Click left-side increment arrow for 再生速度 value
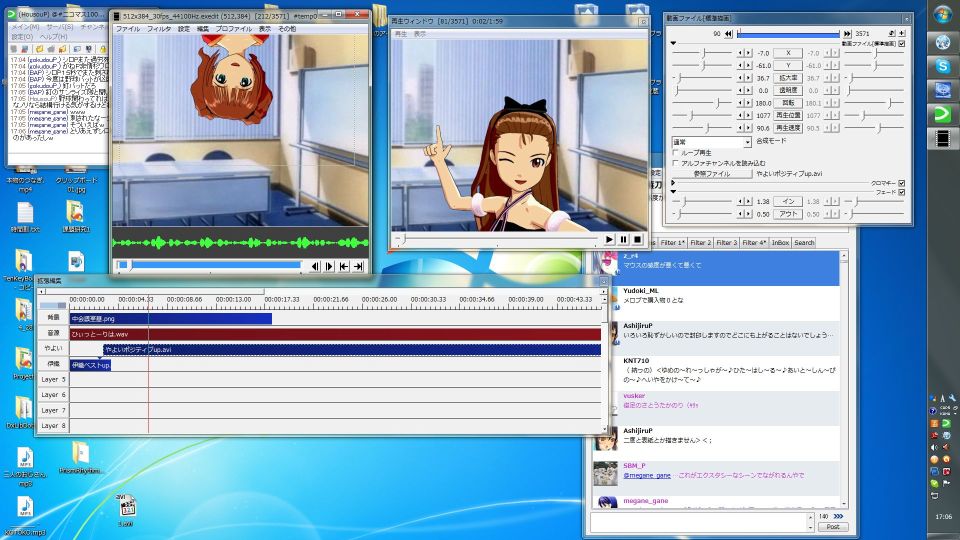Image resolution: width=960 pixels, height=540 pixels. coord(748,128)
